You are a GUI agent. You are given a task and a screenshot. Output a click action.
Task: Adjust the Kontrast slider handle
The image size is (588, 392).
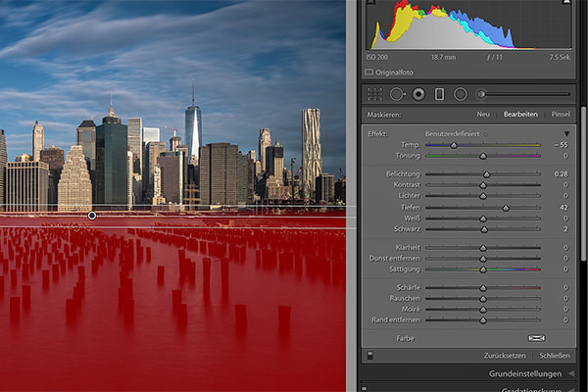coord(483,185)
